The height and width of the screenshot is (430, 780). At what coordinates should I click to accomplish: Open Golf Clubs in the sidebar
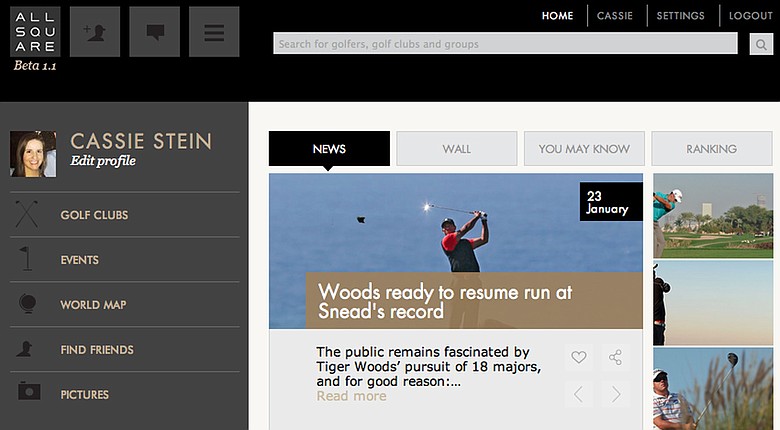tap(94, 215)
